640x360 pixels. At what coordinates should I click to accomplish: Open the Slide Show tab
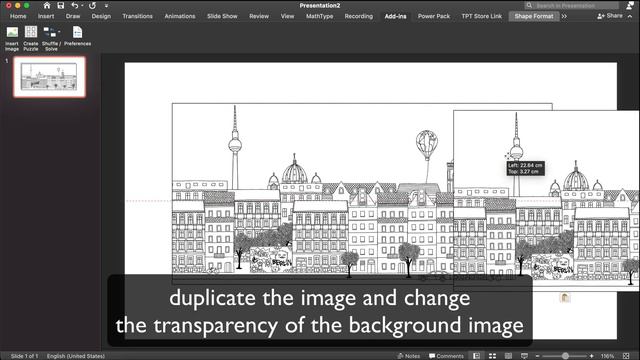click(222, 16)
